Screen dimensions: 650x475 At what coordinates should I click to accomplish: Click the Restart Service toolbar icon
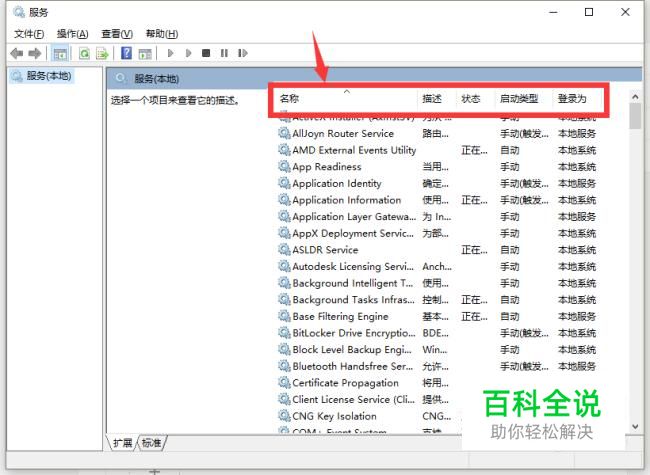[243, 53]
